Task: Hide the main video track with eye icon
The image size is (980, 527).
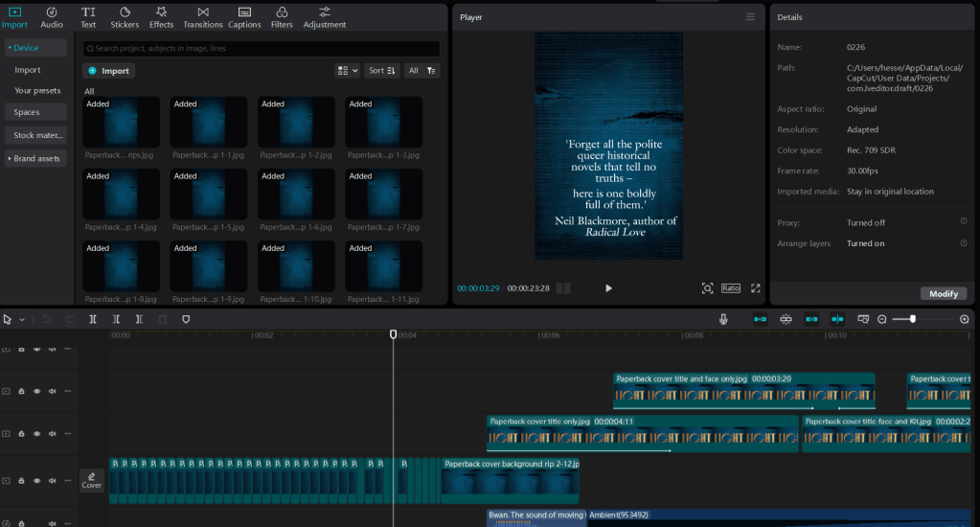Action: pyautogui.click(x=36, y=479)
